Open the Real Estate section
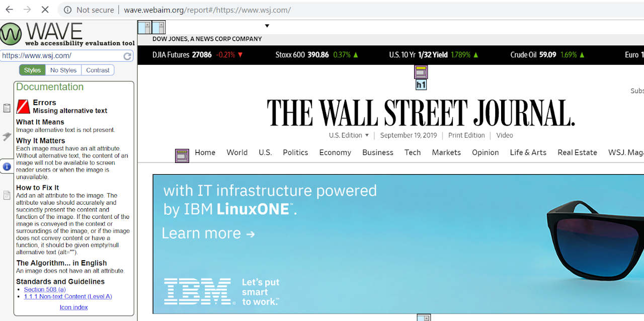This screenshot has width=644, height=321. pos(578,152)
